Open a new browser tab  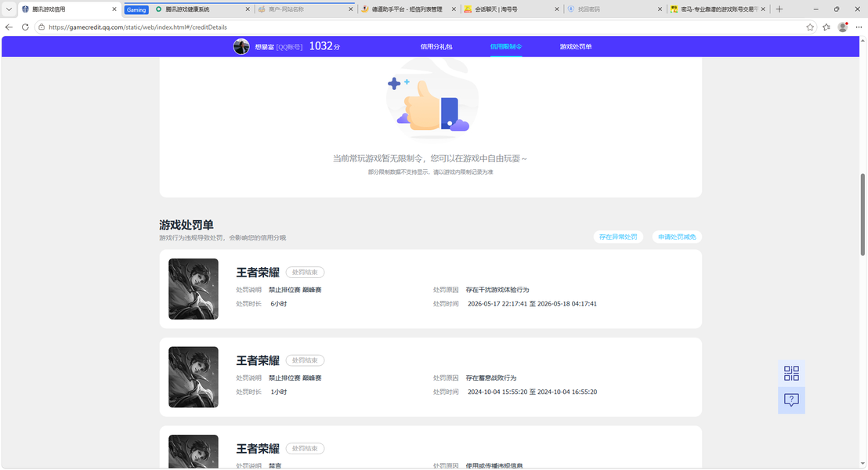[779, 9]
